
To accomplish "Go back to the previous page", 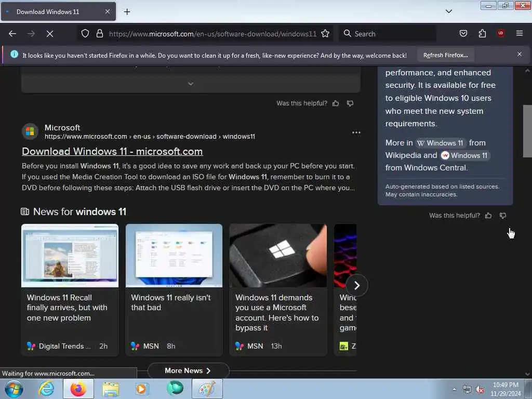I will pos(12,34).
